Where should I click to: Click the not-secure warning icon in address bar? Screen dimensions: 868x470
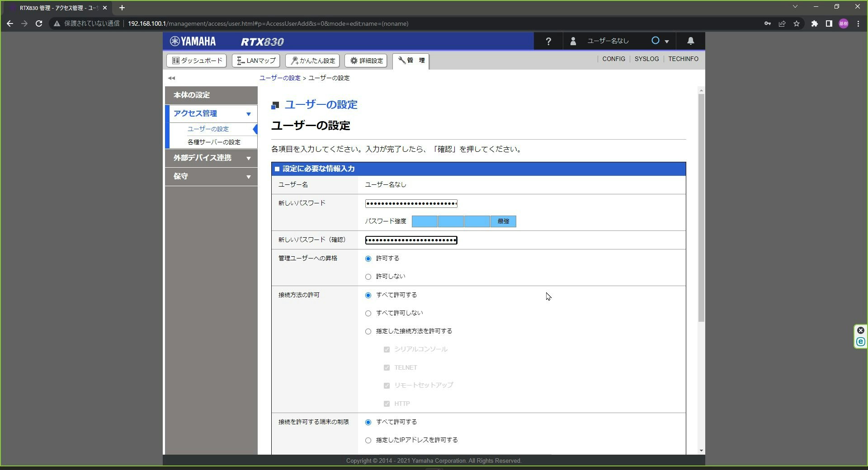click(x=57, y=23)
